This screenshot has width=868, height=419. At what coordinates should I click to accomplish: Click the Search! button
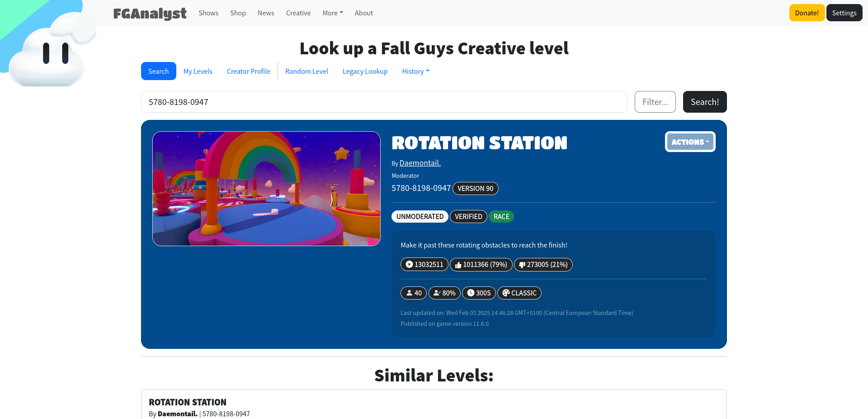[705, 102]
